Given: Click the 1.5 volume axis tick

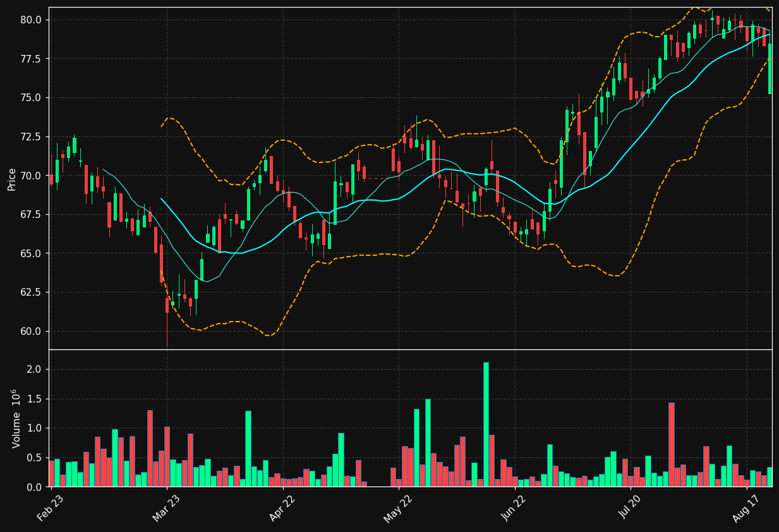Looking at the screenshot, I should click(x=34, y=399).
